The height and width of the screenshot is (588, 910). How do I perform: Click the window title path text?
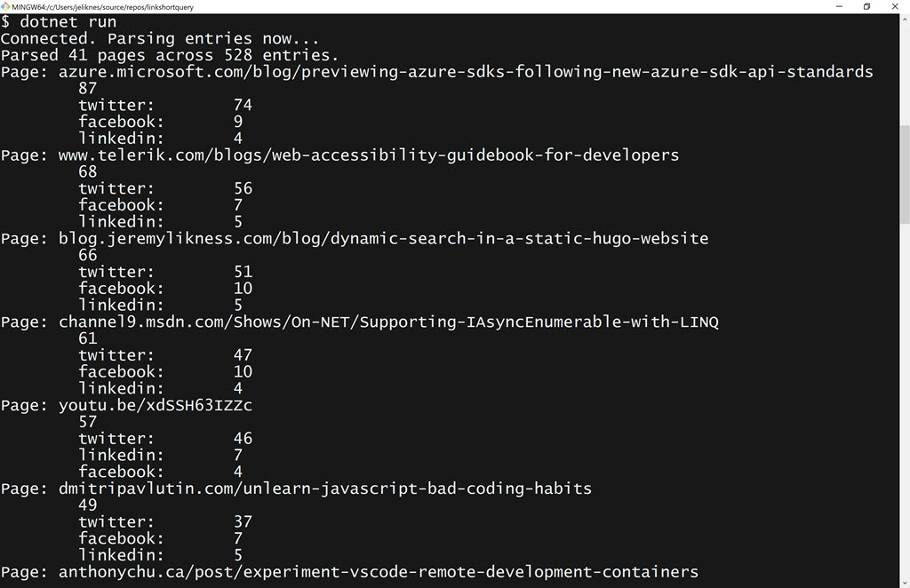click(x=103, y=6)
